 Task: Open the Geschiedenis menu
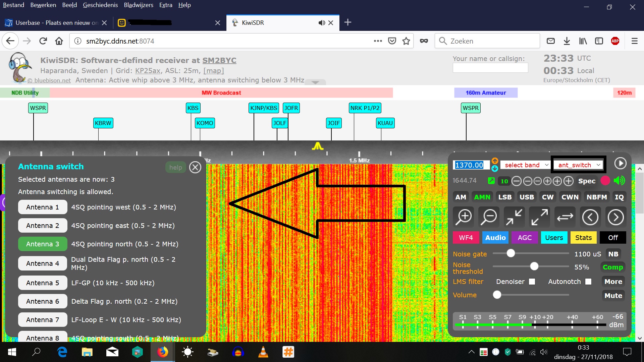(100, 5)
